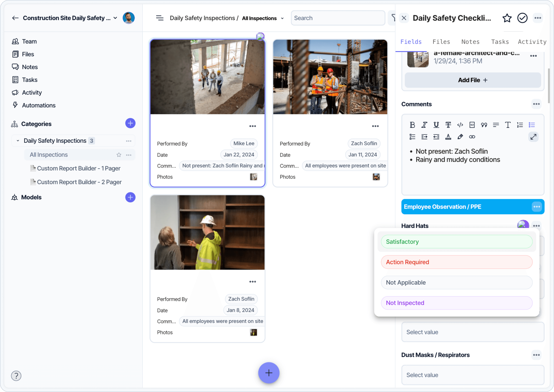Open the help question mark icon
The image size is (554, 392).
(x=16, y=376)
